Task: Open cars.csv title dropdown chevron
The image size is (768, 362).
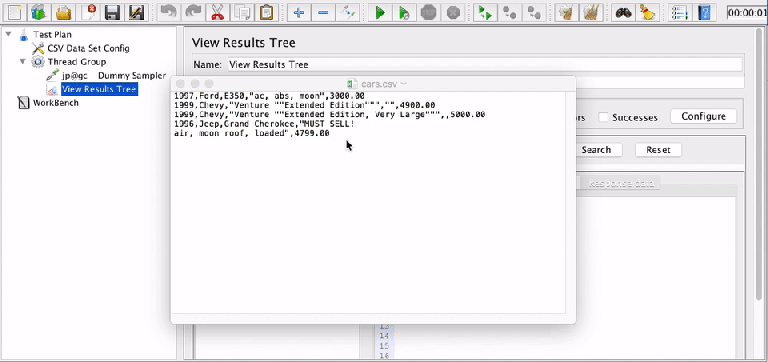Action: pyautogui.click(x=404, y=84)
